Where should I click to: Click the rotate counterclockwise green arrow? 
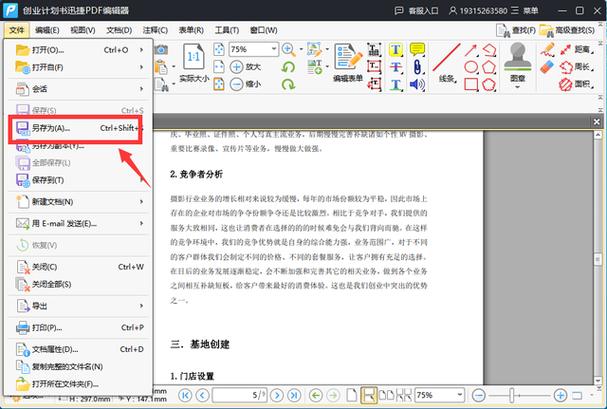coord(288,67)
